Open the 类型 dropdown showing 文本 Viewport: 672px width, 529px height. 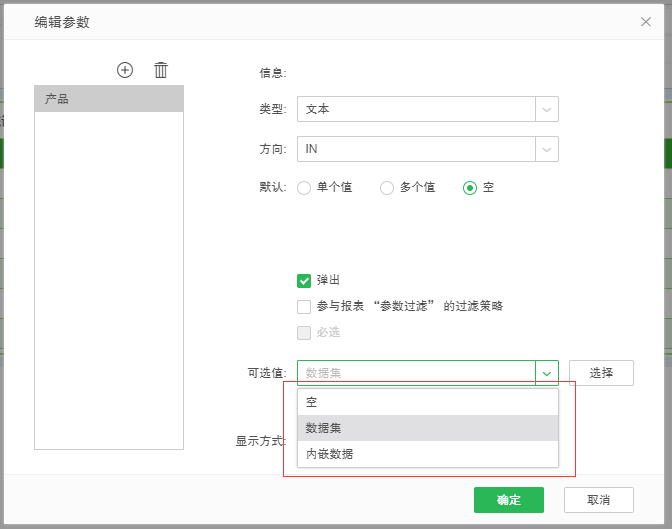coord(427,109)
